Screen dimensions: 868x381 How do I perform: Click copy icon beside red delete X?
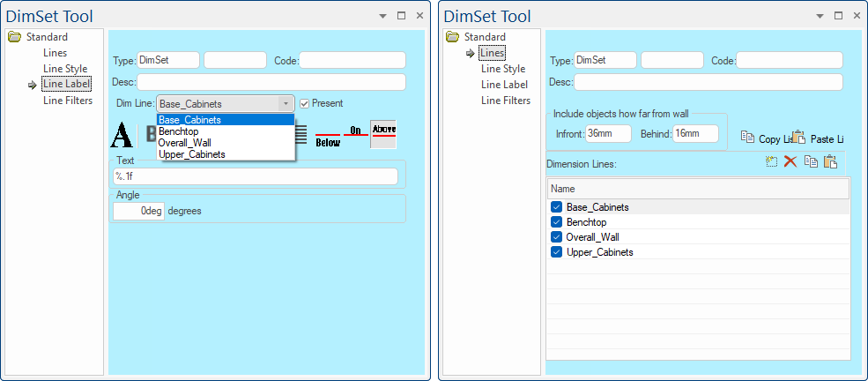pyautogui.click(x=810, y=162)
